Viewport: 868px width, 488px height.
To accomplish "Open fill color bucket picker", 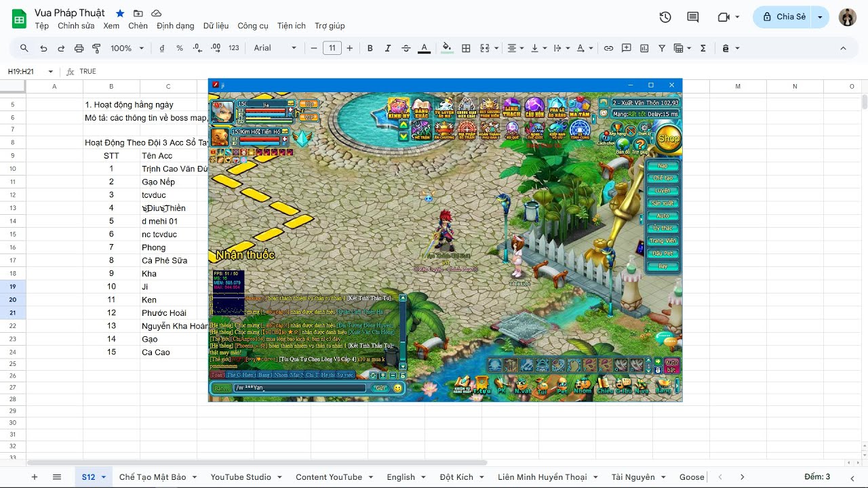I will point(447,48).
